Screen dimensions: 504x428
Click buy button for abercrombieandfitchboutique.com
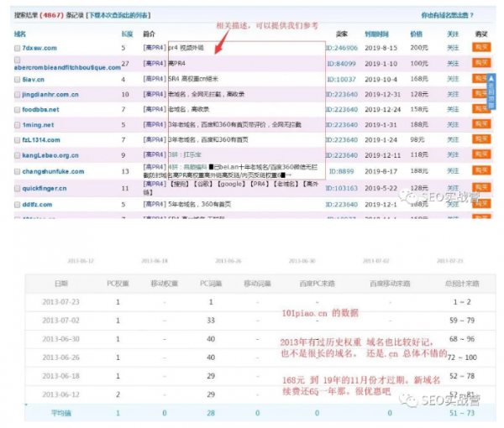coord(481,63)
